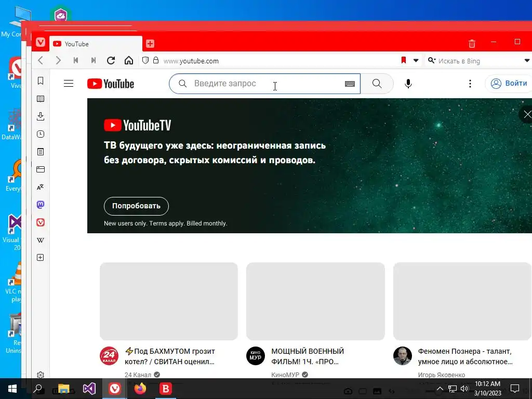
Task: Open Firefox from the taskbar
Action: click(140, 389)
